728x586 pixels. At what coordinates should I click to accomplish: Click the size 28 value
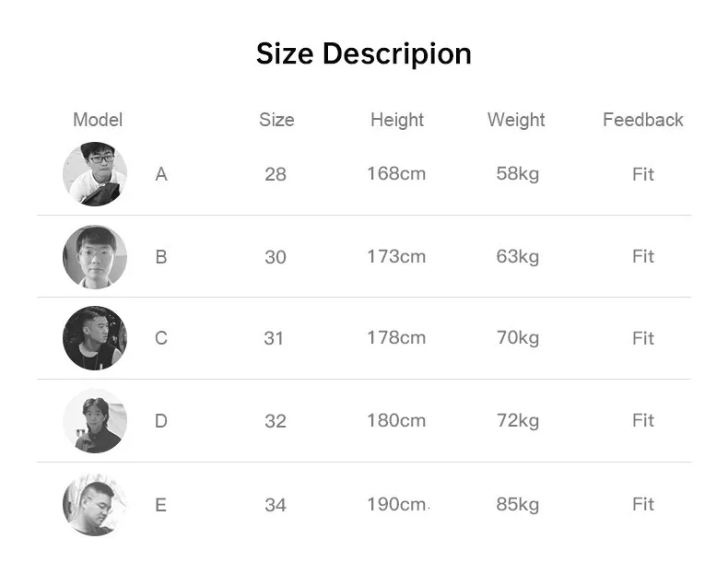(x=276, y=174)
